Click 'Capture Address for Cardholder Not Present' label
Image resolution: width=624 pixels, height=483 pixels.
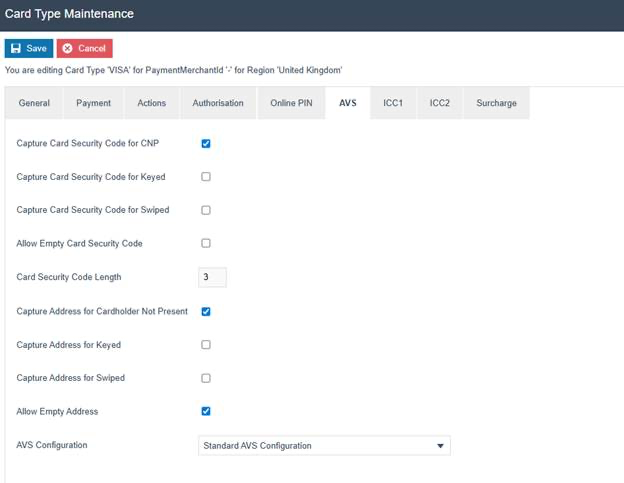pyautogui.click(x=102, y=311)
